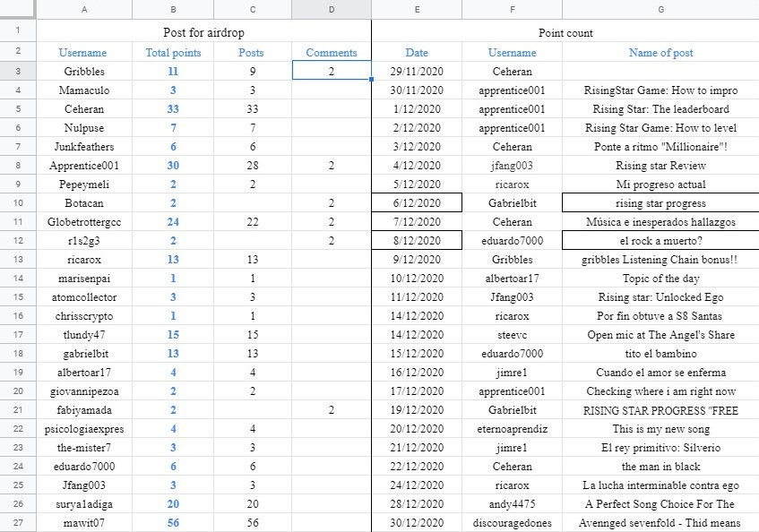Image resolution: width=759 pixels, height=532 pixels.
Task: Select the 'giovannipezoa' username cell
Action: 84,391
